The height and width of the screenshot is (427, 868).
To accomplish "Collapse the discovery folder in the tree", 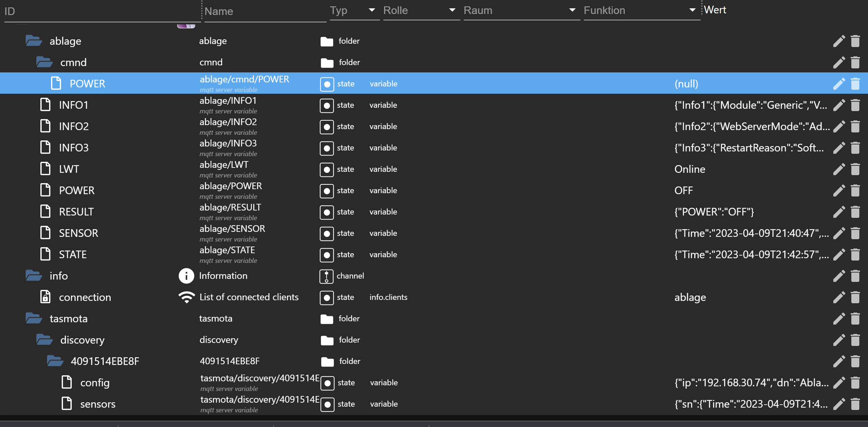I will click(44, 340).
